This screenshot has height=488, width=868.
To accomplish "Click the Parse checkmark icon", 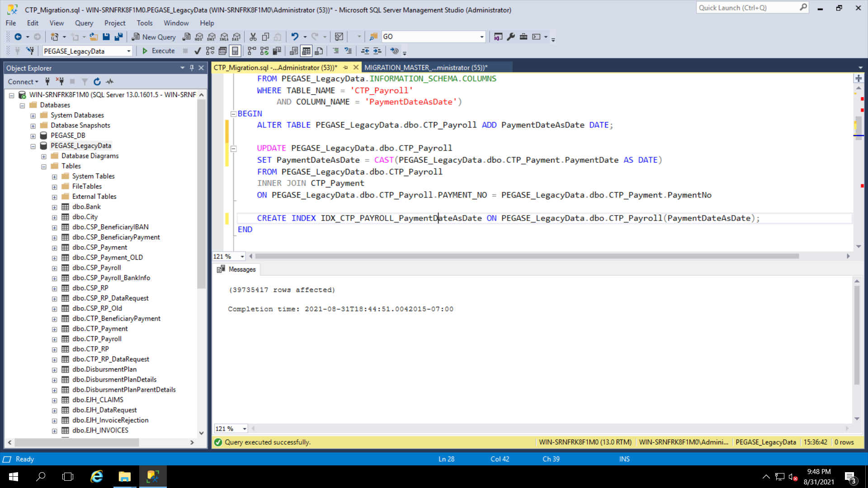I will 198,51.
